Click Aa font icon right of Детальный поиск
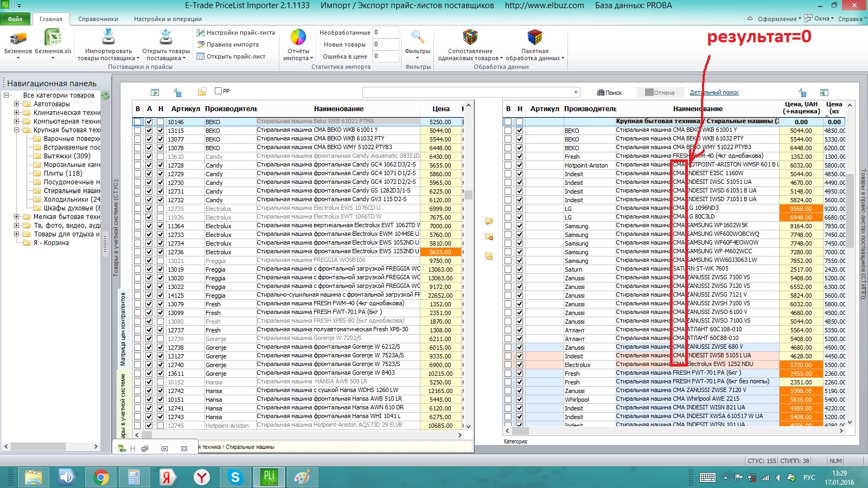This screenshot has height=488, width=868. [802, 93]
